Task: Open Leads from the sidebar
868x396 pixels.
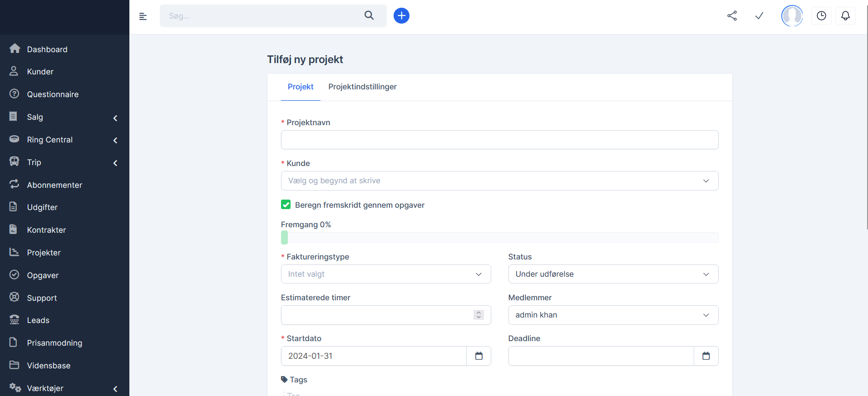Action: 38,320
